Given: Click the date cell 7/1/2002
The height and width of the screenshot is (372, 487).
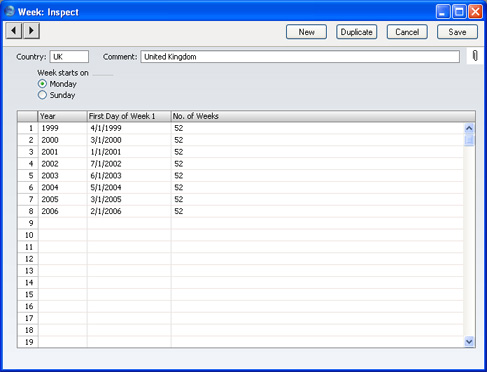Looking at the screenshot, I should pos(129,164).
